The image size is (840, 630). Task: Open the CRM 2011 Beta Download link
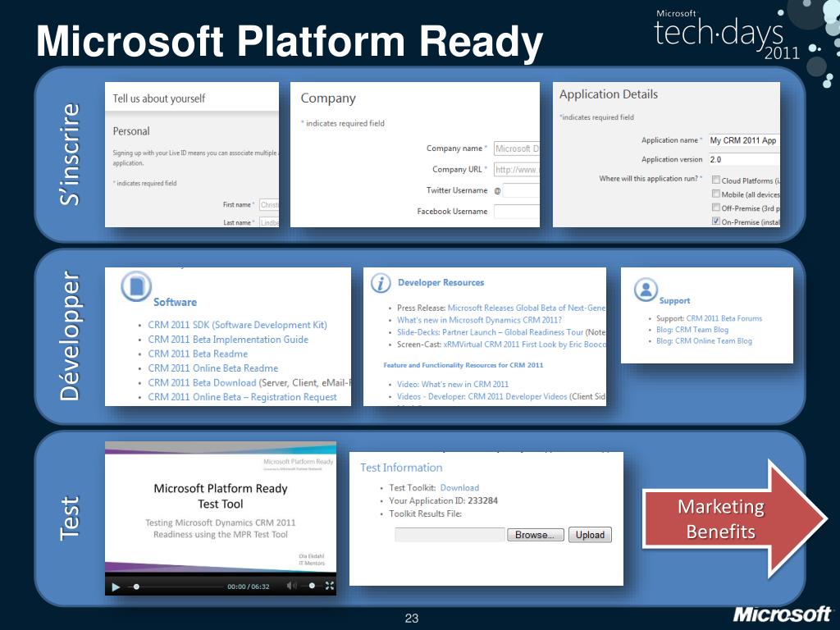click(202, 382)
